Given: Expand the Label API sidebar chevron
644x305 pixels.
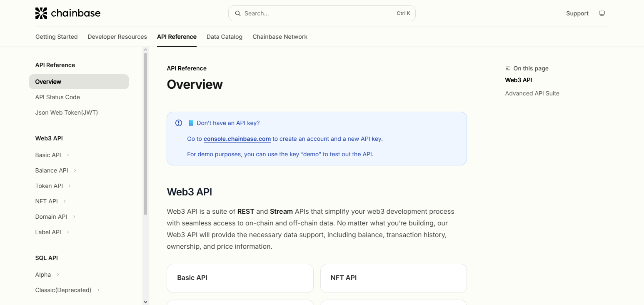Looking at the screenshot, I should tap(68, 232).
